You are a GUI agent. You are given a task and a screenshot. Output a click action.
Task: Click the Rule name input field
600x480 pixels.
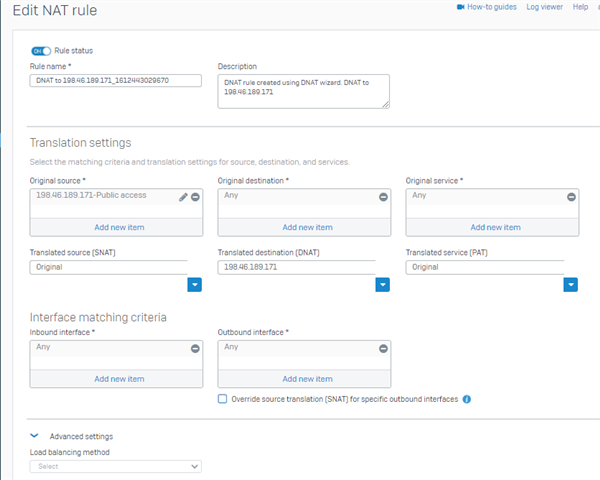[x=116, y=80]
